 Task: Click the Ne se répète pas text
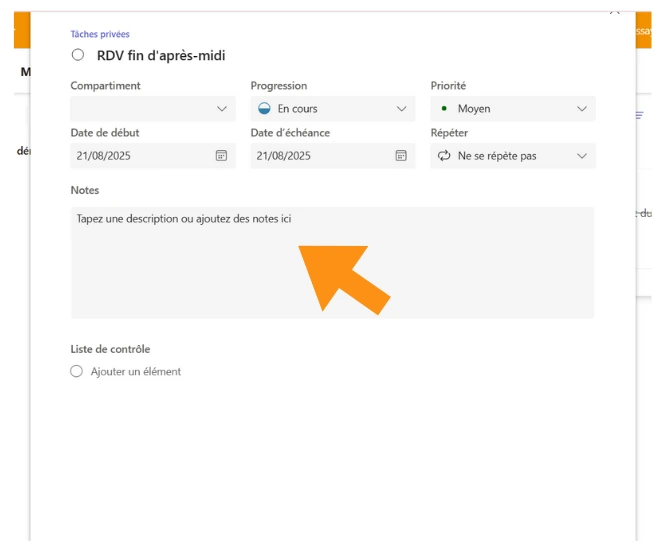pyautogui.click(x=497, y=156)
